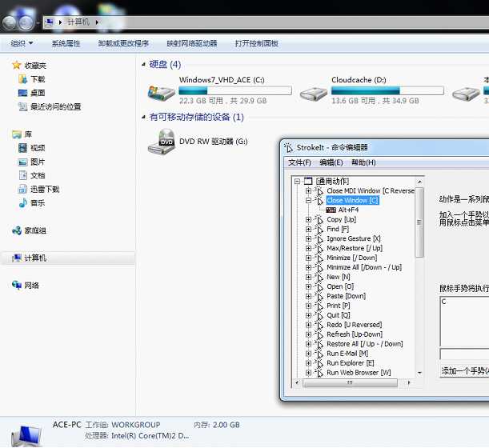Screen dimensions: 489x448
Task: Select Run E-Mail [M] tree item
Action: 347,354
